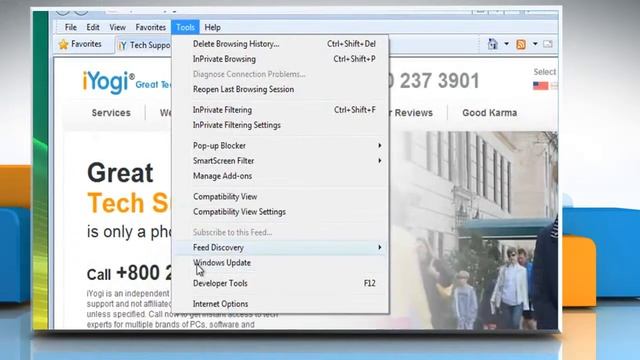Choose InPrivate Filtering
640x360 pixels.
coord(281,110)
